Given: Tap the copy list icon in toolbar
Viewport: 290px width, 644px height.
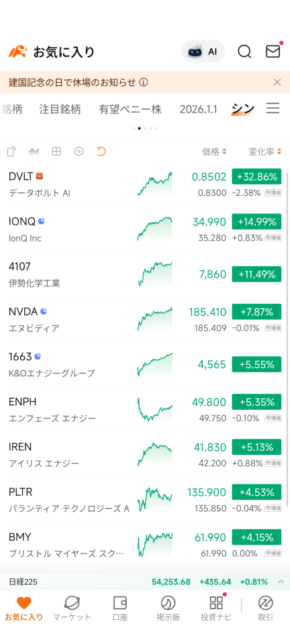Looking at the screenshot, I should 11,152.
